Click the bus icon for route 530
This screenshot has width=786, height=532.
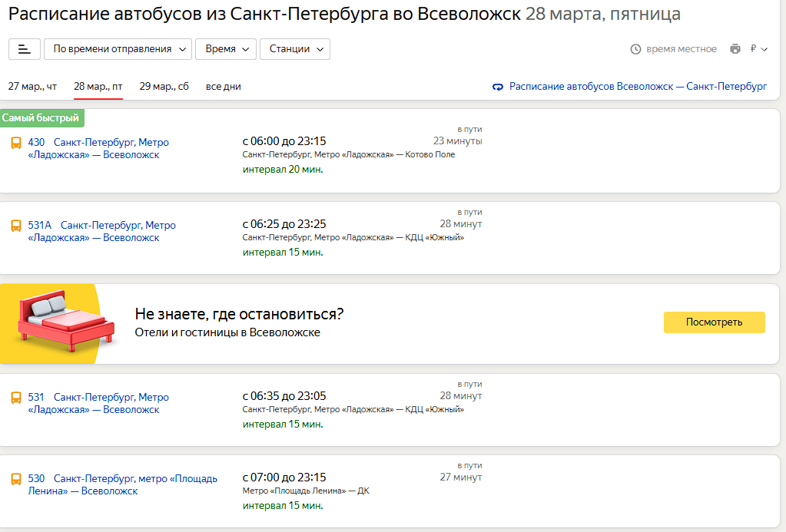pyautogui.click(x=16, y=479)
